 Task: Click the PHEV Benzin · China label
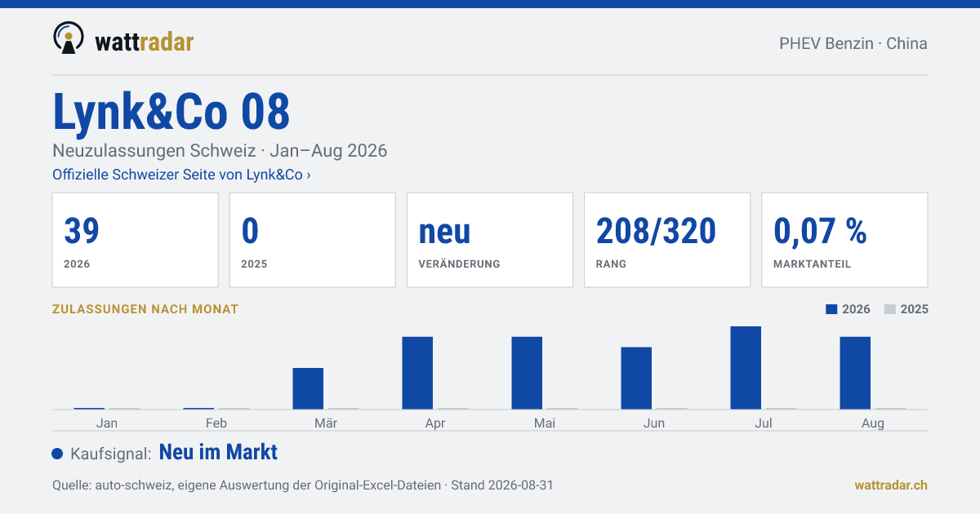click(x=853, y=43)
